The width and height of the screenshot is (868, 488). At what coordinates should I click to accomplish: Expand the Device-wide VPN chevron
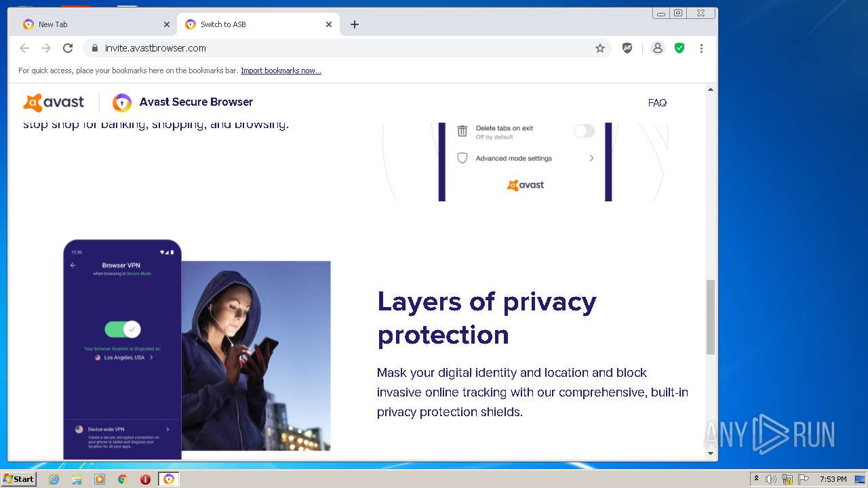(x=167, y=429)
